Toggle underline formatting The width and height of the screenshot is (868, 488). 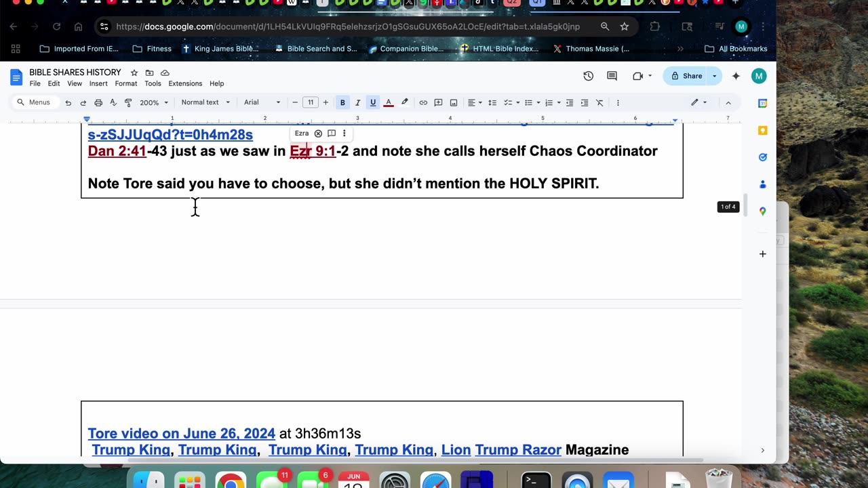click(373, 102)
